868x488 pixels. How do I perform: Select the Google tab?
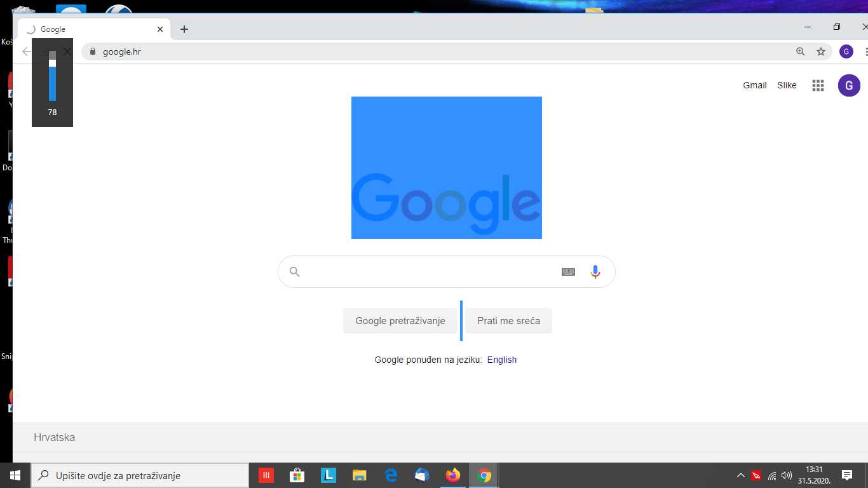94,29
